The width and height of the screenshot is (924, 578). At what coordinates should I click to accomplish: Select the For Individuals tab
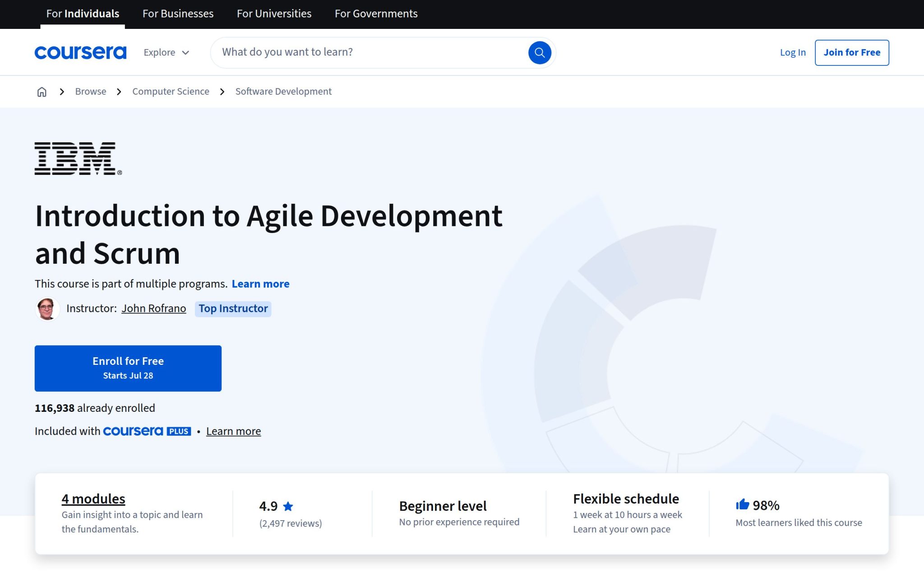(x=83, y=14)
